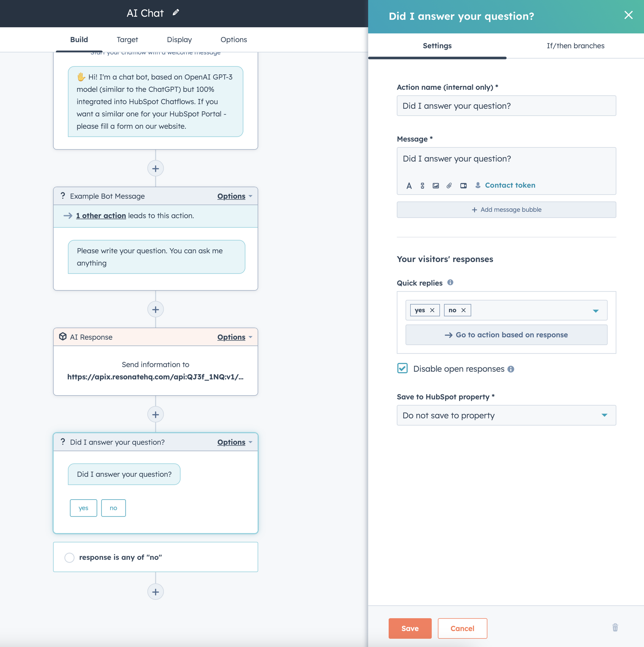Insert a link into the message
The image size is (644, 647).
422,185
